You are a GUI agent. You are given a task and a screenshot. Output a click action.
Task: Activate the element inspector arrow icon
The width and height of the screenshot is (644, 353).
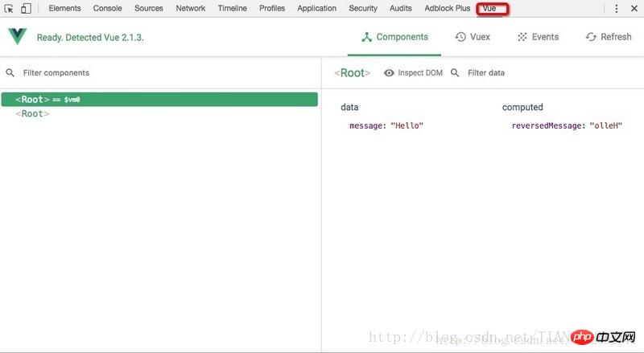(9, 8)
